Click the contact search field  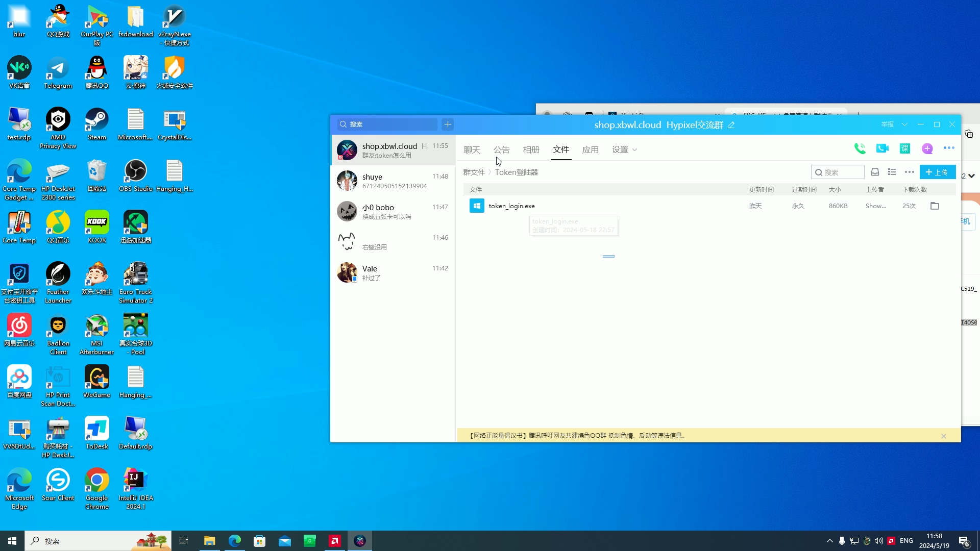point(387,124)
